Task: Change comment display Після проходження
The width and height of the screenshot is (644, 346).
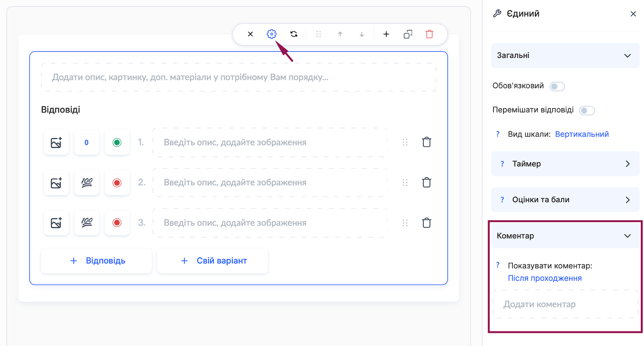Action: tap(545, 278)
